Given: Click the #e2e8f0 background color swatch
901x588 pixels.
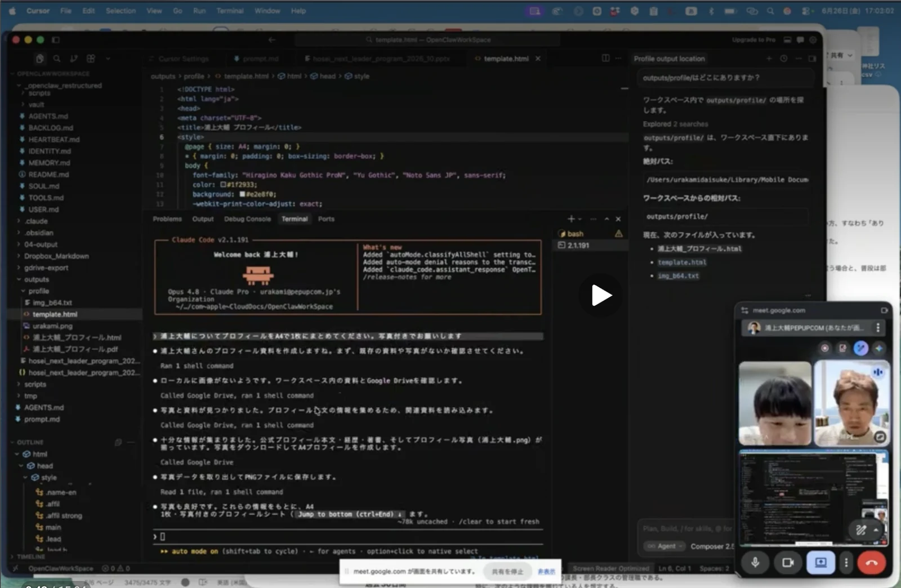Looking at the screenshot, I should (242, 194).
